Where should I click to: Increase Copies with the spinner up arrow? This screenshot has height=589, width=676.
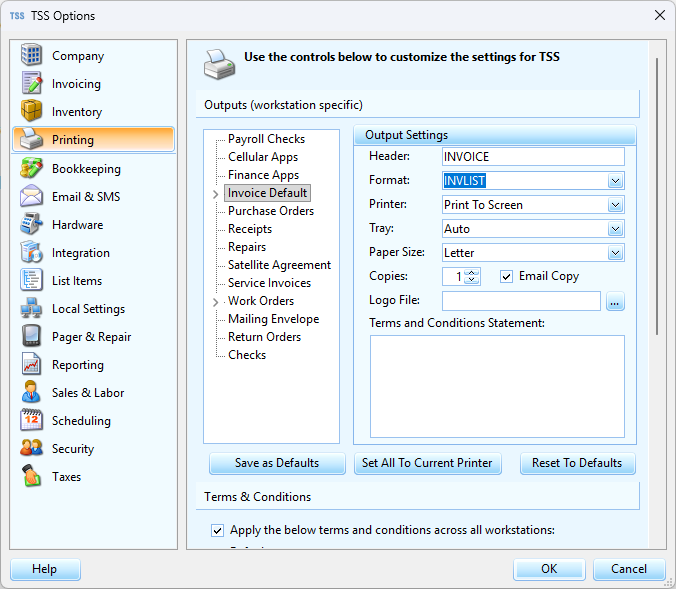[x=473, y=272]
